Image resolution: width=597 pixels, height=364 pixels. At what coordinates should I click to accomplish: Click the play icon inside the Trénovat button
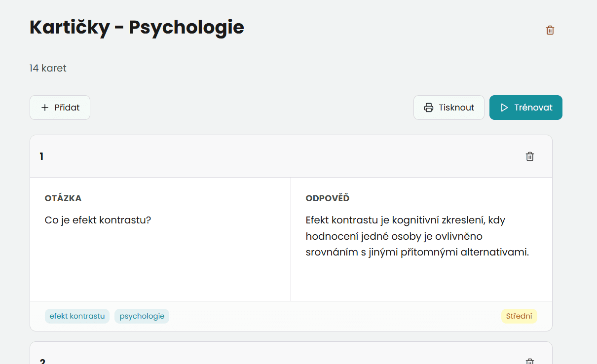pos(505,107)
